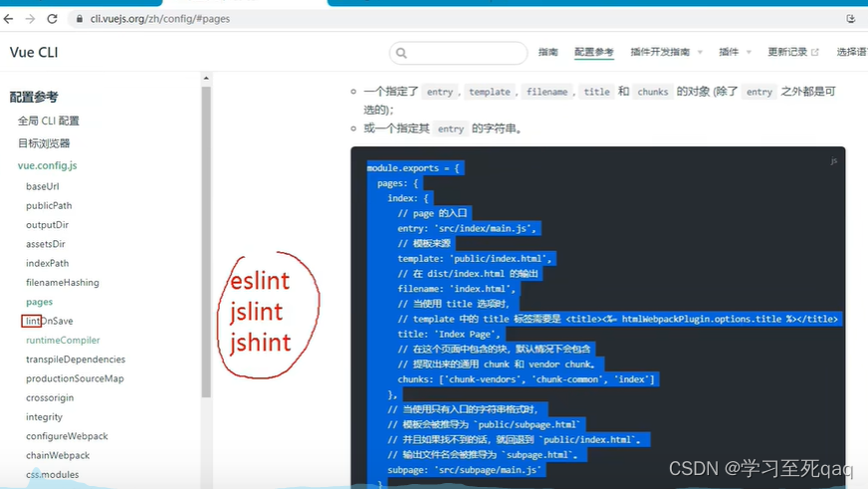
Task: Click the template: 'public/index.html' code line
Action: [x=475, y=259]
